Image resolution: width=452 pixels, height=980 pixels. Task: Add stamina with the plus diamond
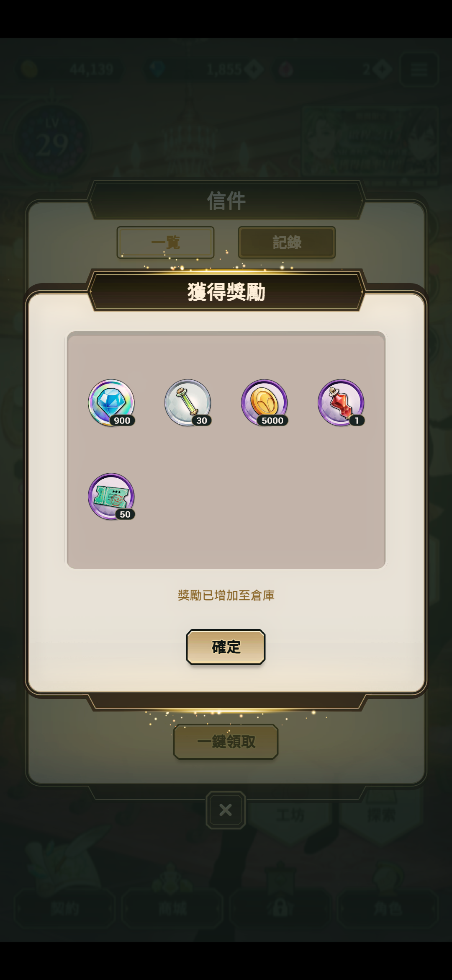(382, 70)
